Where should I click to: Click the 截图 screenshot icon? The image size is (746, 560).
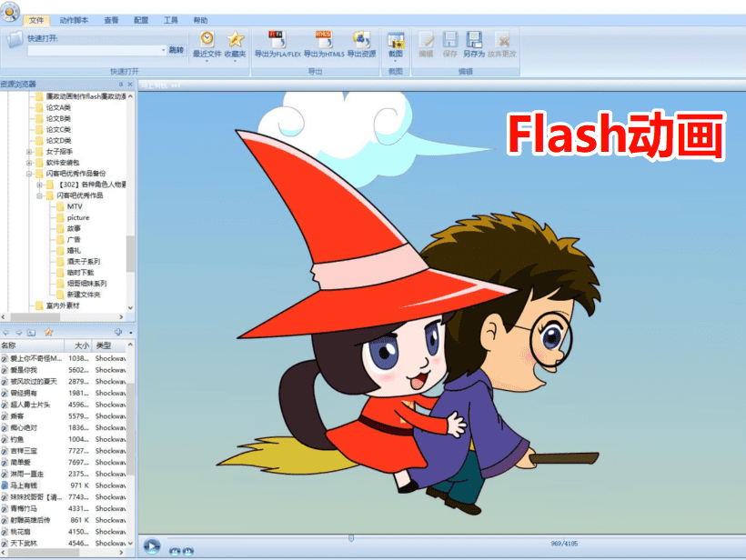396,40
